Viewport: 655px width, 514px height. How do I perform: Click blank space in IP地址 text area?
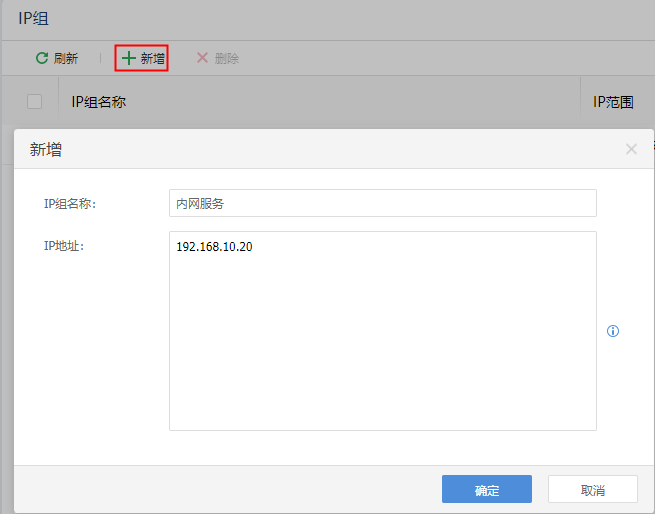(382, 350)
